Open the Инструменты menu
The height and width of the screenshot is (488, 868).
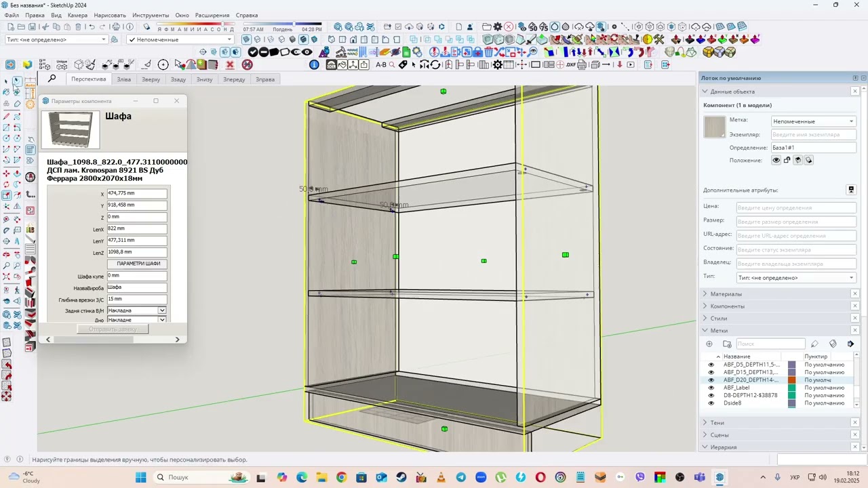[x=151, y=15]
